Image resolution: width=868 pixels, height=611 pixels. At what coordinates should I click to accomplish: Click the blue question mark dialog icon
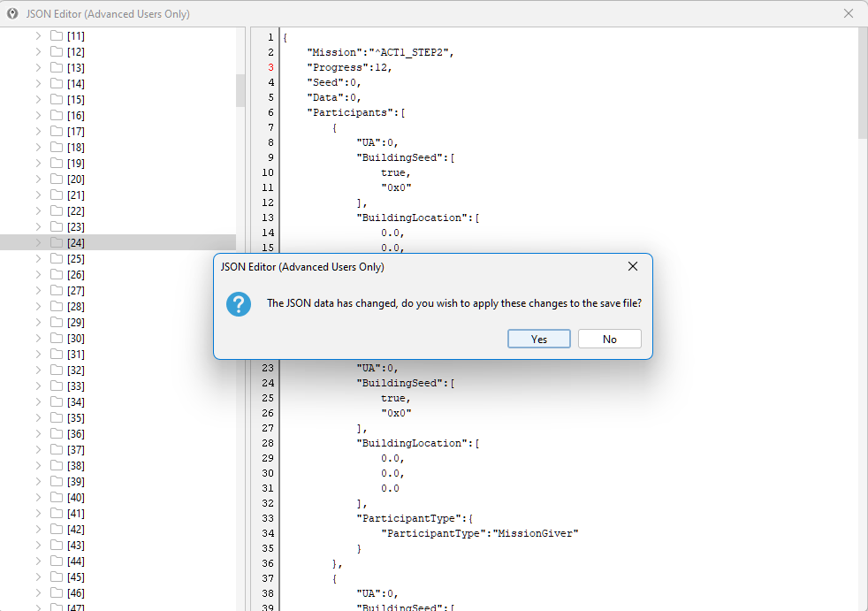tap(239, 304)
